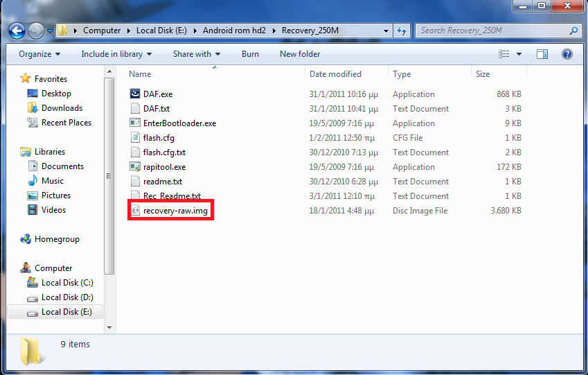Viewport: 588px width, 375px height.
Task: Click the Burn toolbar button
Action: pos(250,54)
